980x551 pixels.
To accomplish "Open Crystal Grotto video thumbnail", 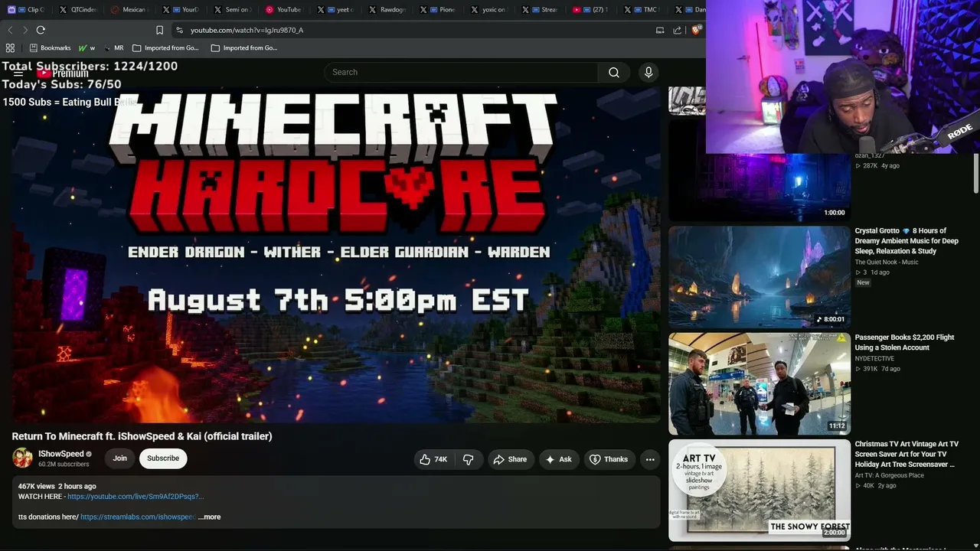I will (x=759, y=277).
